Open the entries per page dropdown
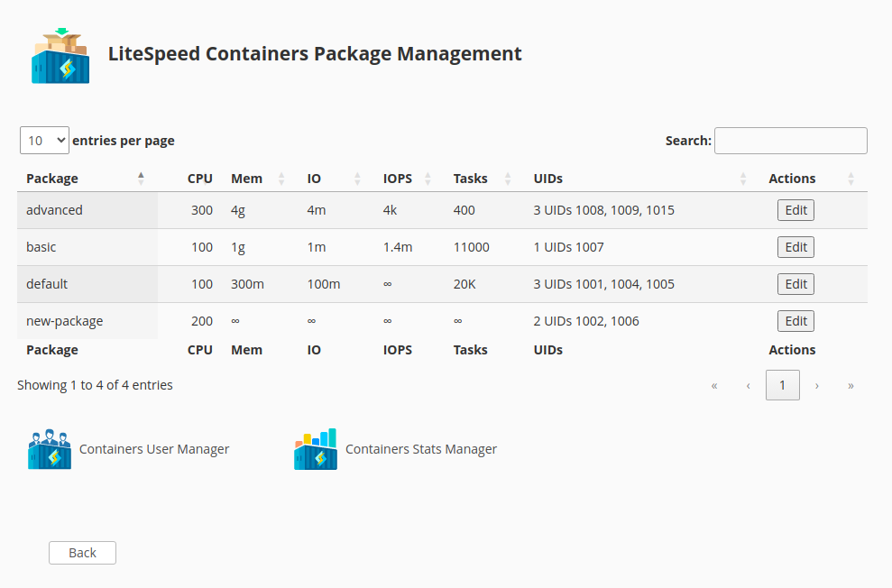This screenshot has height=588, width=892. tap(44, 140)
